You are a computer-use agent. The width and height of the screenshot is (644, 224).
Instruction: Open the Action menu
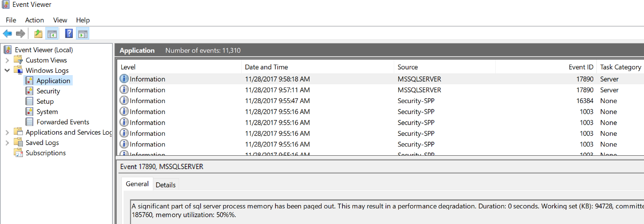[x=34, y=20]
